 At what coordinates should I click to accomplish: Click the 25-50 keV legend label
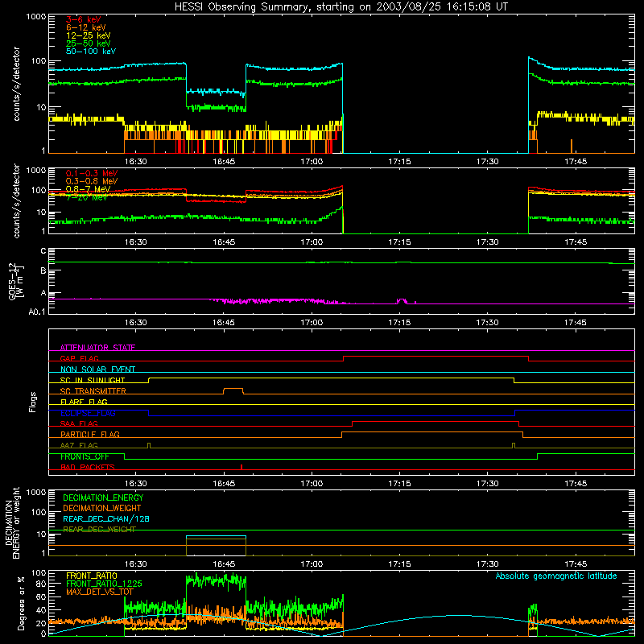[89, 43]
